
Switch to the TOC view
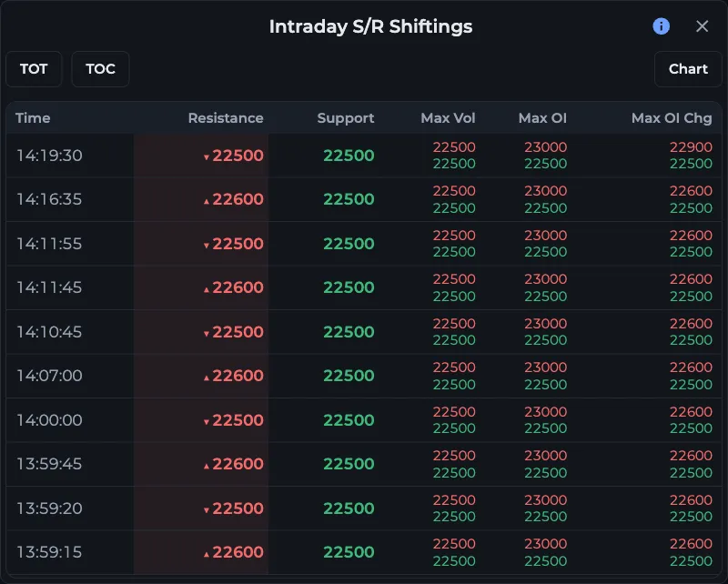click(x=100, y=69)
